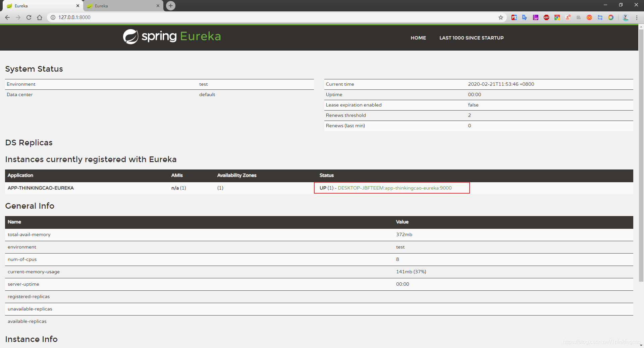Click the General Info heading

point(30,206)
